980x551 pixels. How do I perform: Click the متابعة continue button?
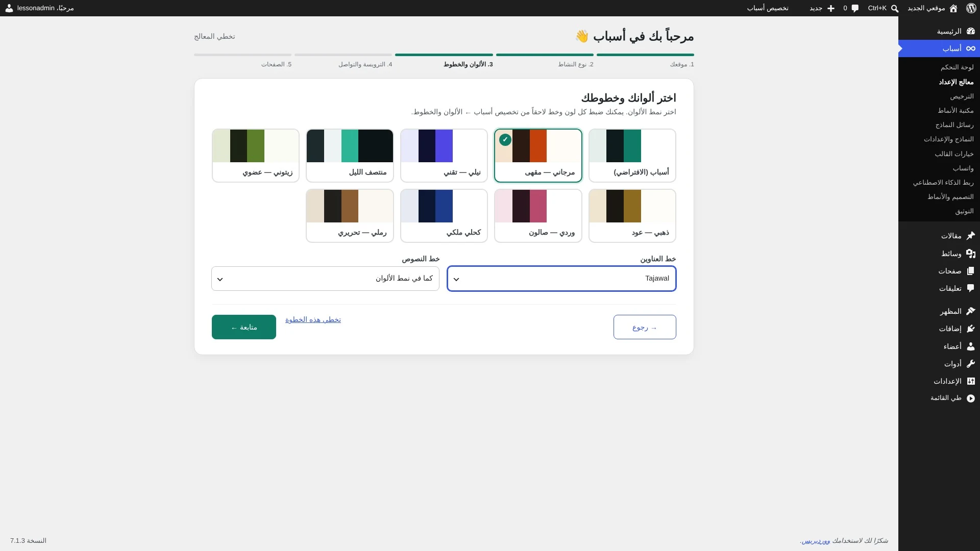pos(244,327)
